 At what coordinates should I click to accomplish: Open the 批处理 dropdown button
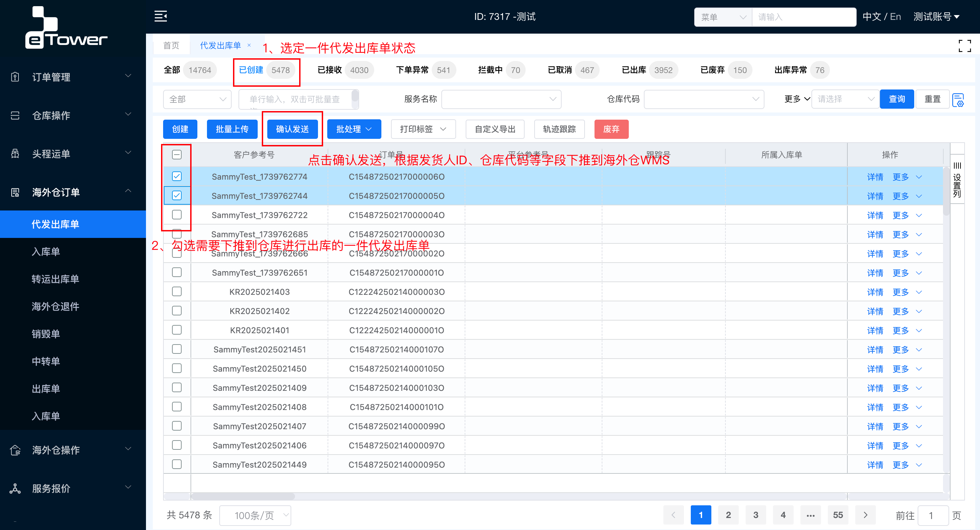[354, 129]
